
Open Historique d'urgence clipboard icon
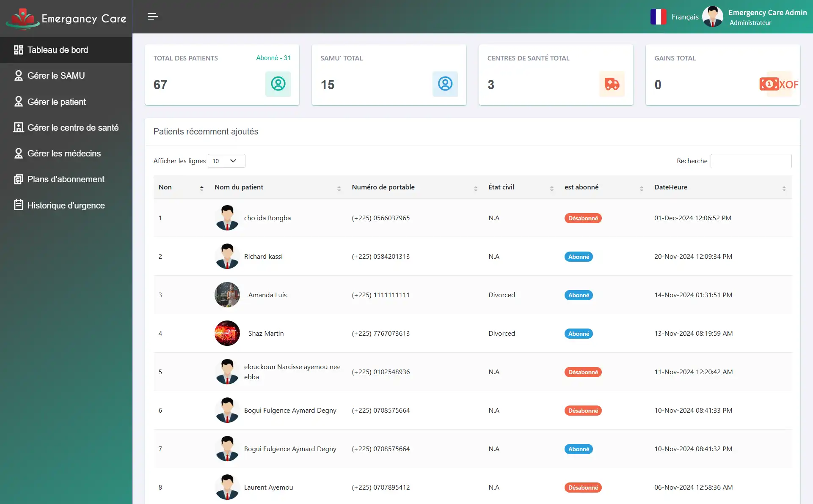pos(18,205)
